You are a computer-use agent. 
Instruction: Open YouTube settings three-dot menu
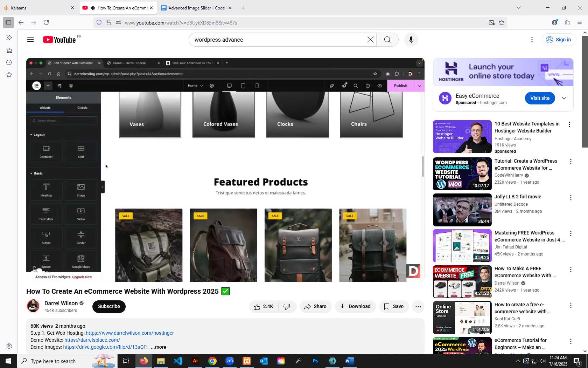[x=532, y=40]
